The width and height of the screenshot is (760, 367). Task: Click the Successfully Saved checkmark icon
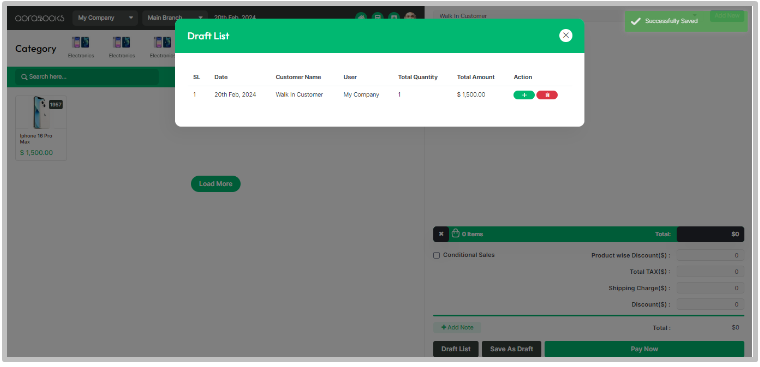coord(635,21)
